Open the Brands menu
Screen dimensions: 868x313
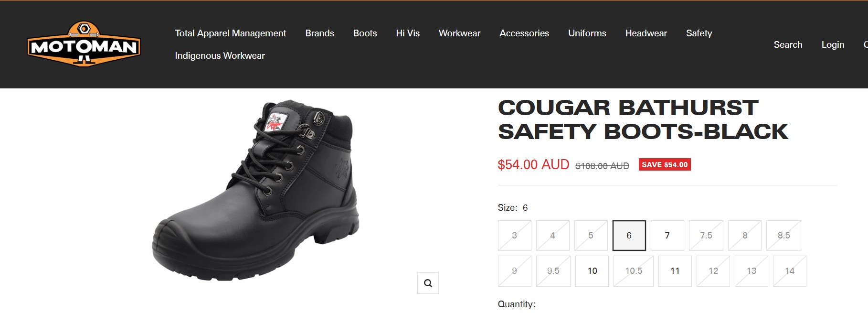319,33
